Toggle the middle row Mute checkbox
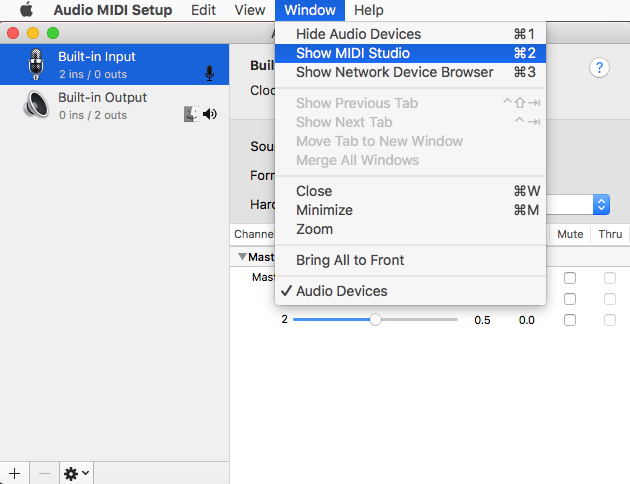The width and height of the screenshot is (630, 484). click(570, 299)
